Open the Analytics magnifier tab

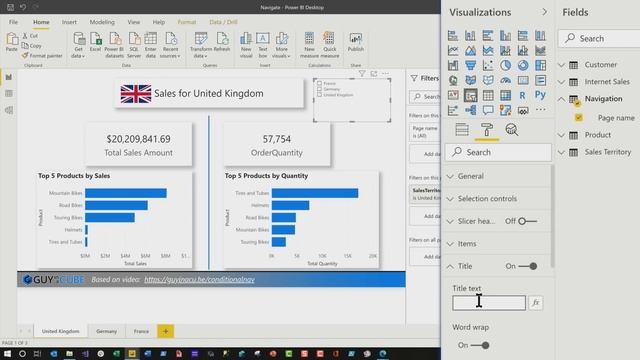511,130
